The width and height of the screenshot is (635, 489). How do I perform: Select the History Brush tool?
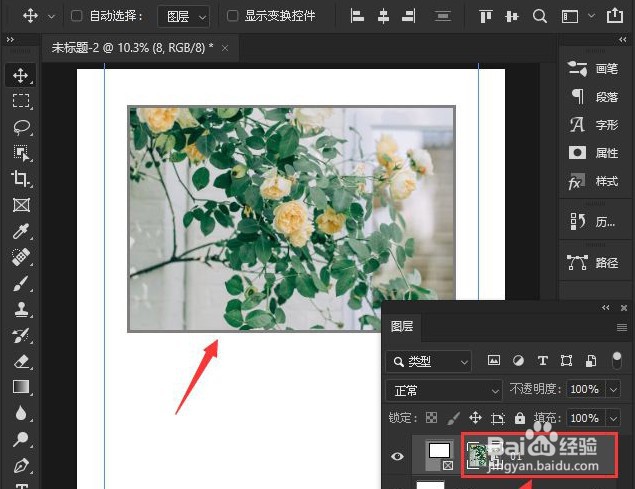point(21,335)
